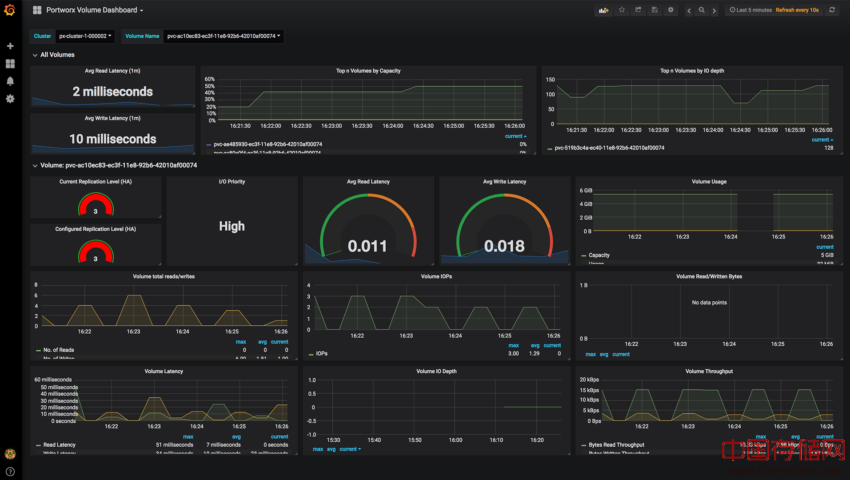Open the Cluster px-cluster-1-000002 dropdown
The width and height of the screenshot is (850, 480).
tap(85, 36)
